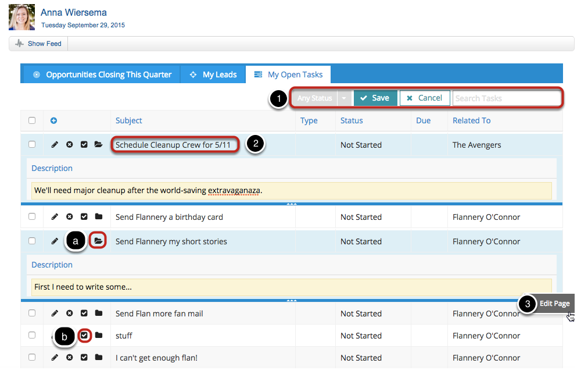The height and width of the screenshot is (381, 588).
Task: Edit the "Schedule Cleanup Crew for 5/11" task
Action: [x=55, y=145]
